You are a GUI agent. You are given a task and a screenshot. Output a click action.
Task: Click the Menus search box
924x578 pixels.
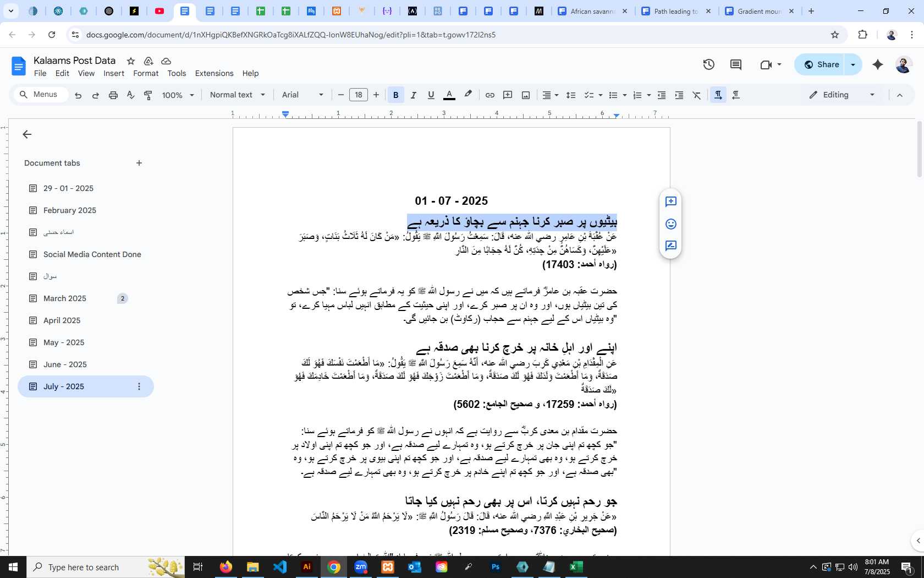pos(41,95)
